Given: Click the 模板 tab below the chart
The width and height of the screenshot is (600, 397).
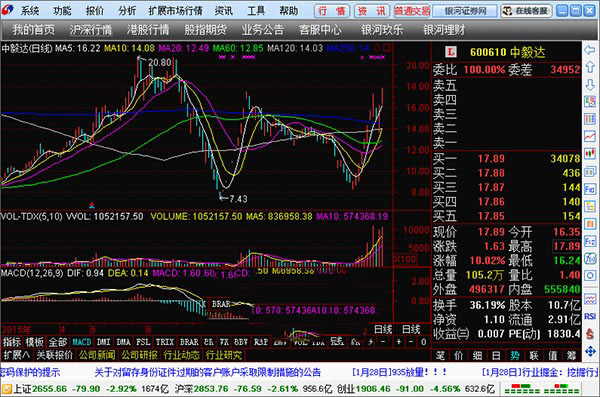Looking at the screenshot, I should [35, 342].
